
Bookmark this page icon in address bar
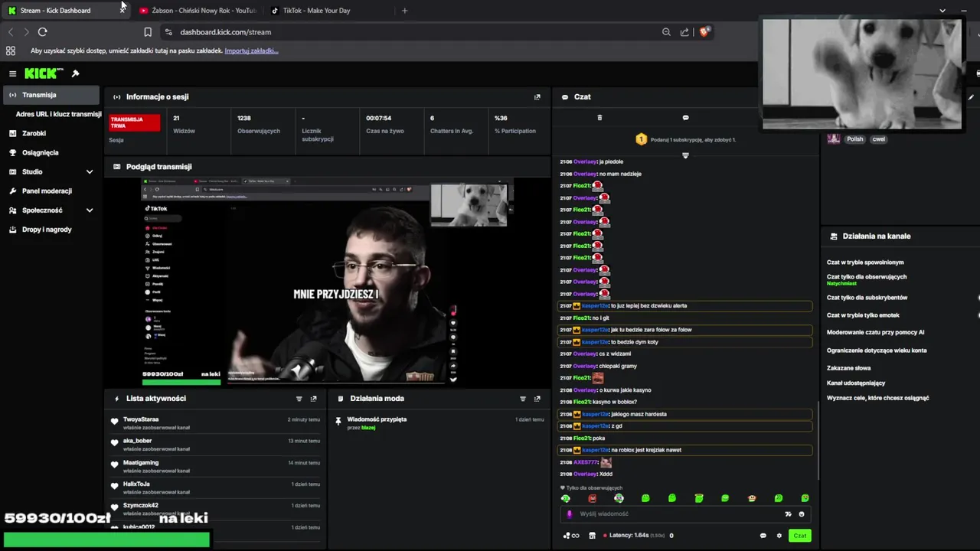(x=148, y=32)
